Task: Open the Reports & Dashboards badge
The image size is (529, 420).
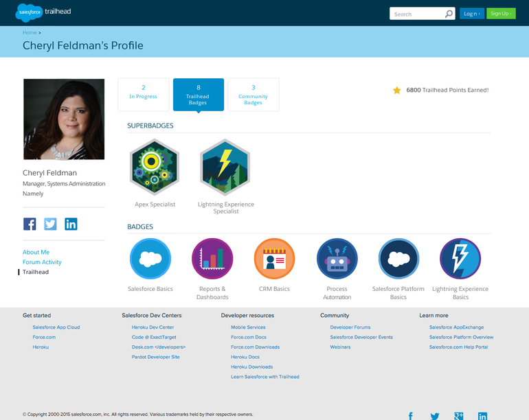Action: (212, 259)
